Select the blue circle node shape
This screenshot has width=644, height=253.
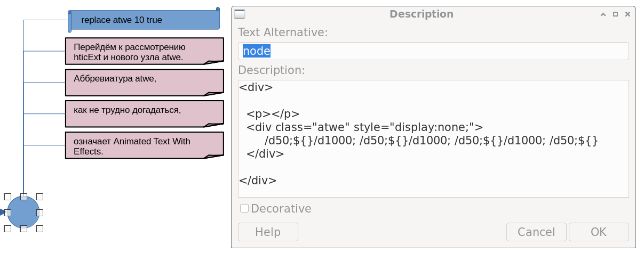coord(23,212)
